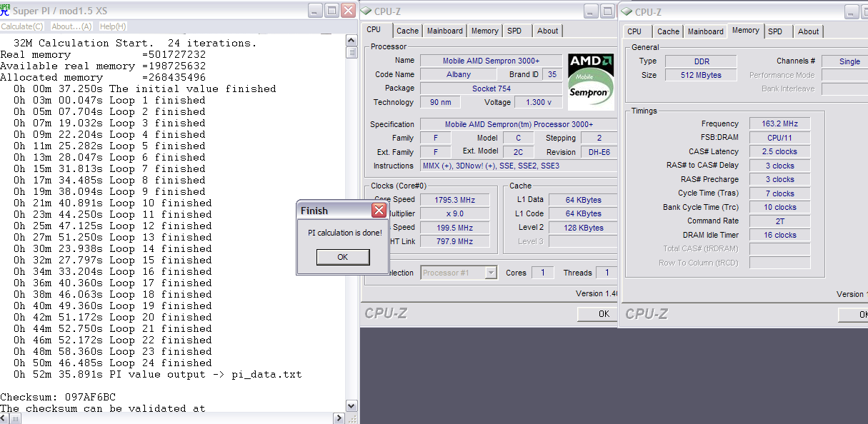Screen dimensions: 868x424
Task: Open the Help(H) menu in Super PI
Action: [x=113, y=26]
